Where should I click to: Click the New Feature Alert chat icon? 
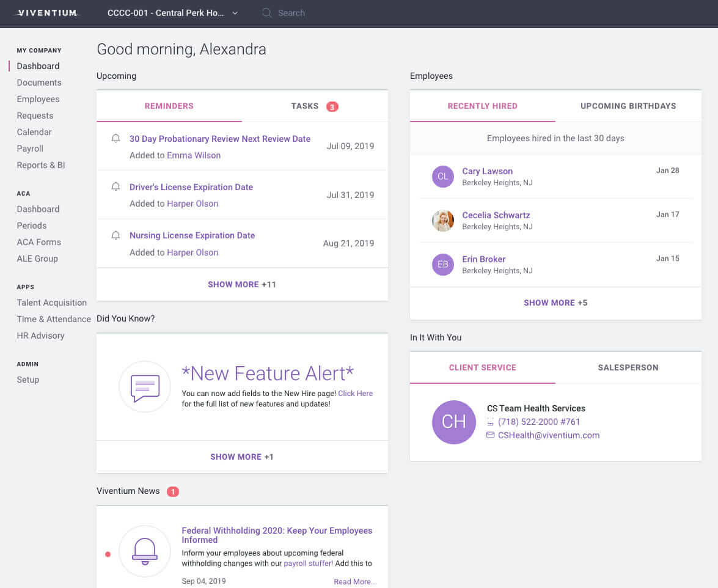point(145,387)
